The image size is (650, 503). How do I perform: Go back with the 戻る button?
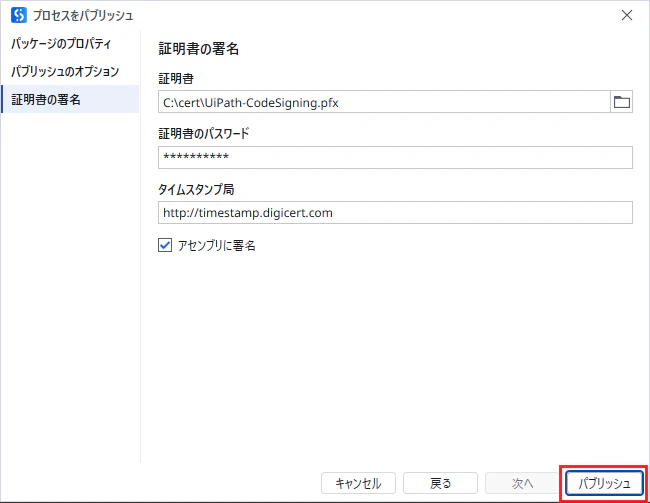(440, 483)
